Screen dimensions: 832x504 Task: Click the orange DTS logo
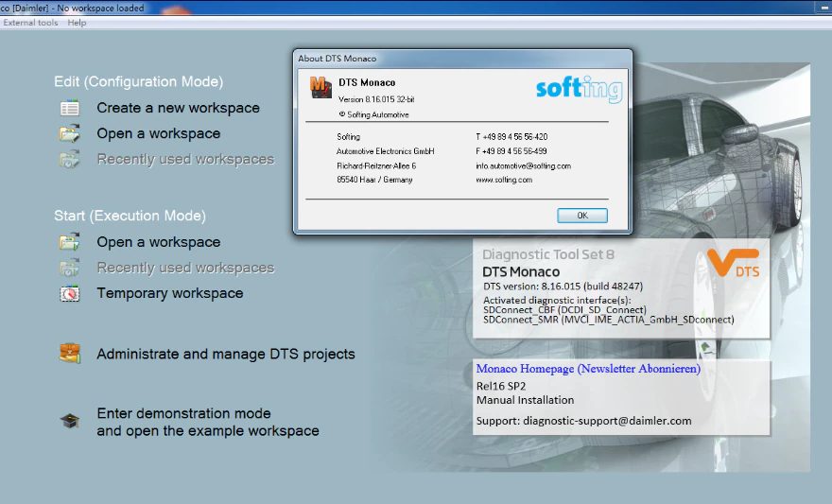point(733,263)
